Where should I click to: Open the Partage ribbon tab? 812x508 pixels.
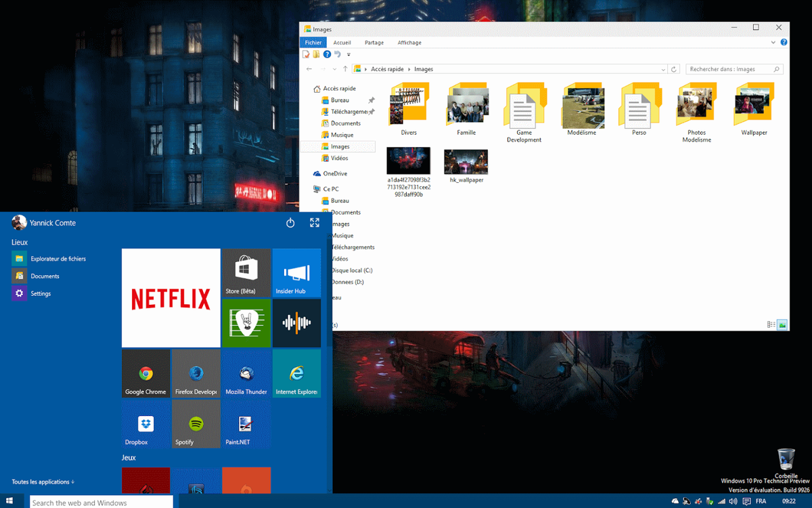tap(374, 42)
